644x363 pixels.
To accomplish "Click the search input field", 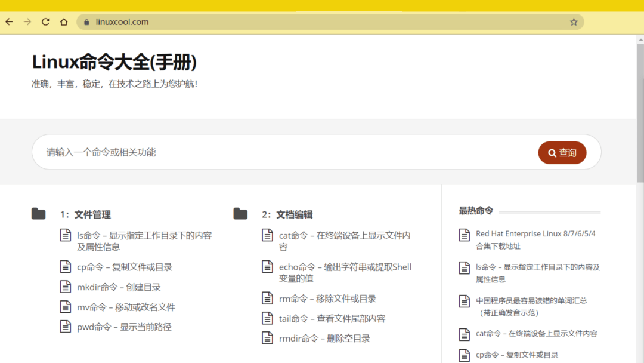I will [179, 152].
